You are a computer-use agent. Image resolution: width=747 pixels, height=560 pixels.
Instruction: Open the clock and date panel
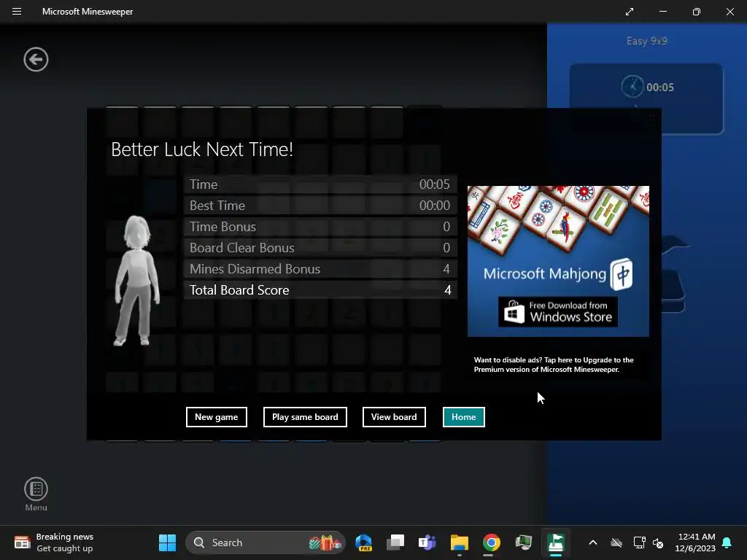tap(695, 542)
